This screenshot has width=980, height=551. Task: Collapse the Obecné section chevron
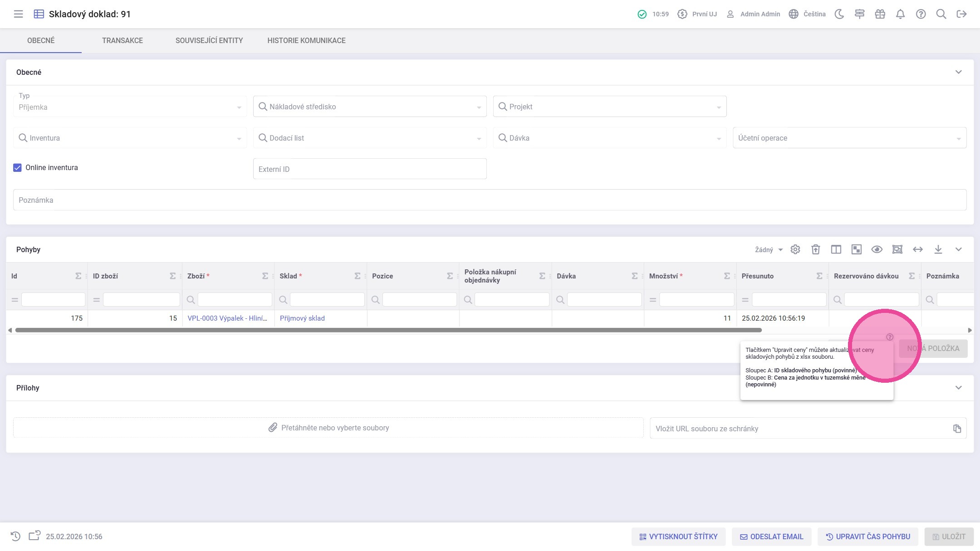(958, 72)
